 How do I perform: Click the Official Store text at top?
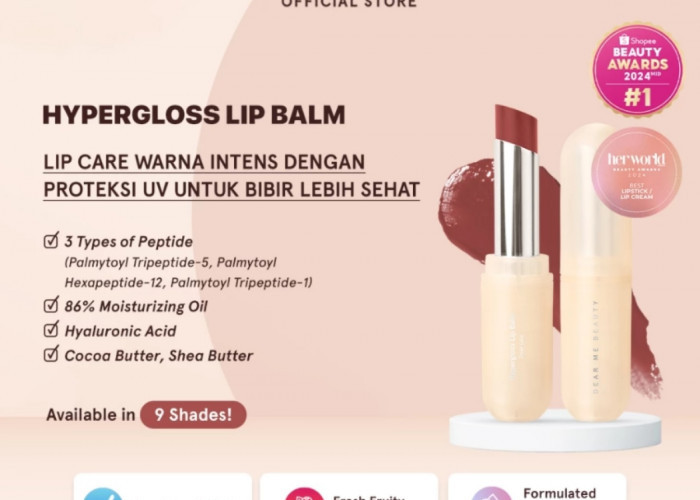349,4
